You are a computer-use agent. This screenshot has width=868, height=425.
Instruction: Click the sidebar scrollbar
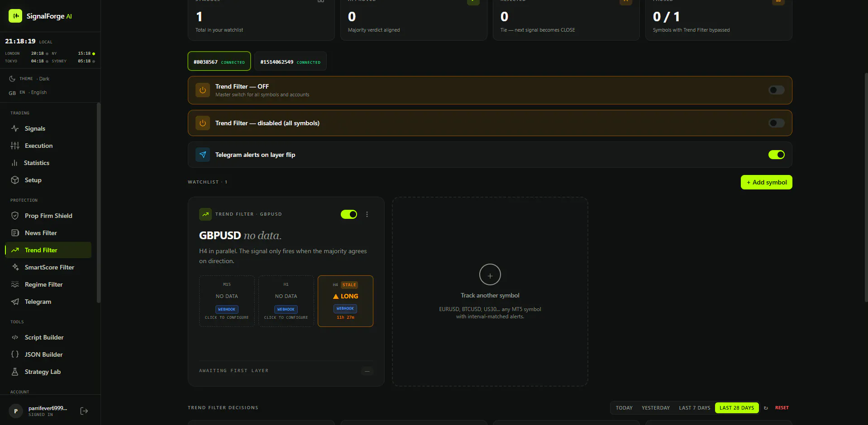click(x=99, y=203)
